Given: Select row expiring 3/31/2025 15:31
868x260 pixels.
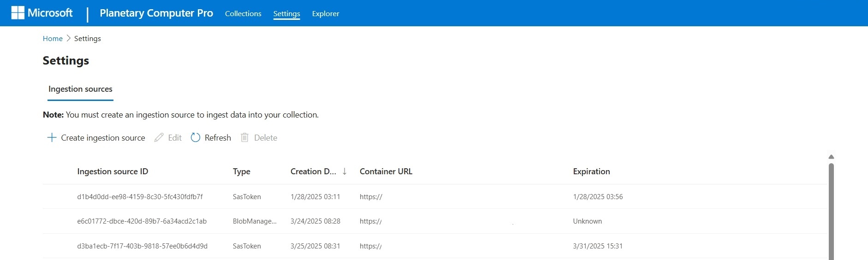Looking at the screenshot, I should tap(598, 246).
